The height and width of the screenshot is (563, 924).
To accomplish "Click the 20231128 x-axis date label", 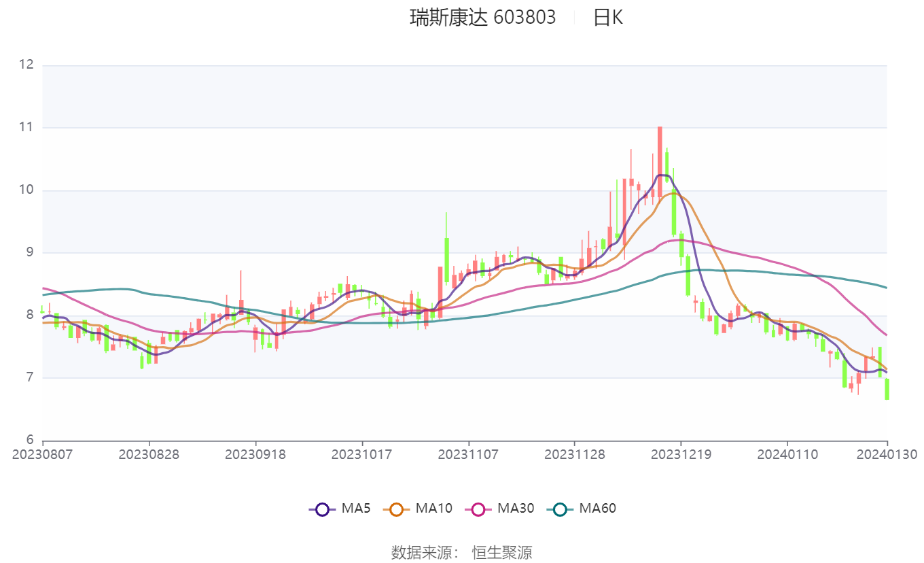I will [575, 454].
